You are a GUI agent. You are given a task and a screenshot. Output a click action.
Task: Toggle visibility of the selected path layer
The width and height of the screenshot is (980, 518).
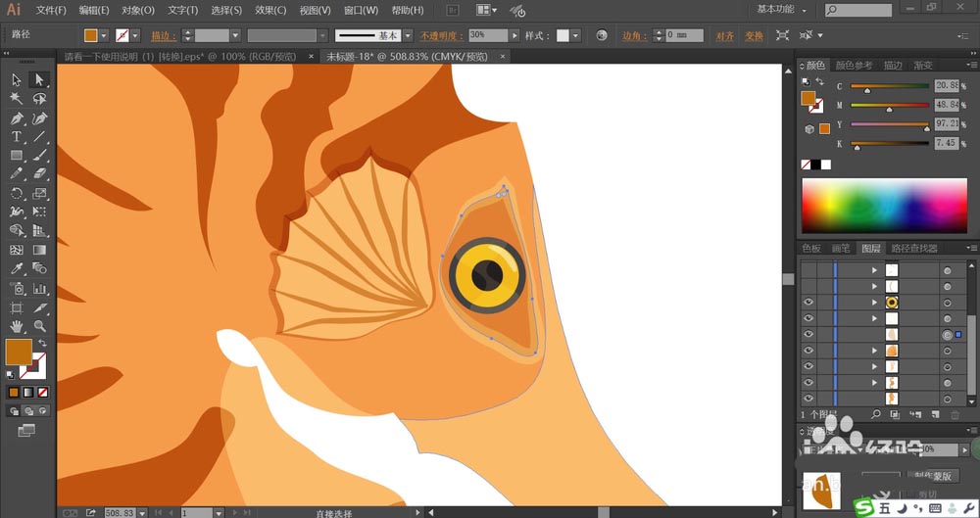click(808, 335)
